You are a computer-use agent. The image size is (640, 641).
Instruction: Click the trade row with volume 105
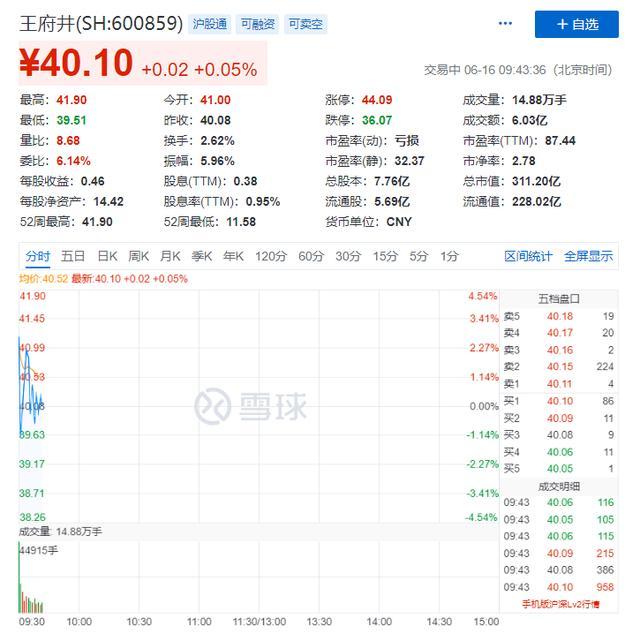click(x=559, y=520)
